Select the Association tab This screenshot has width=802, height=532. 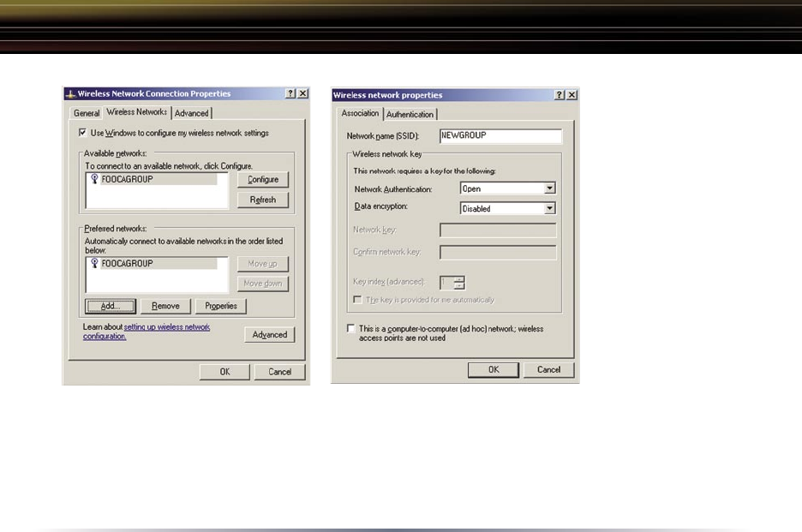[360, 113]
